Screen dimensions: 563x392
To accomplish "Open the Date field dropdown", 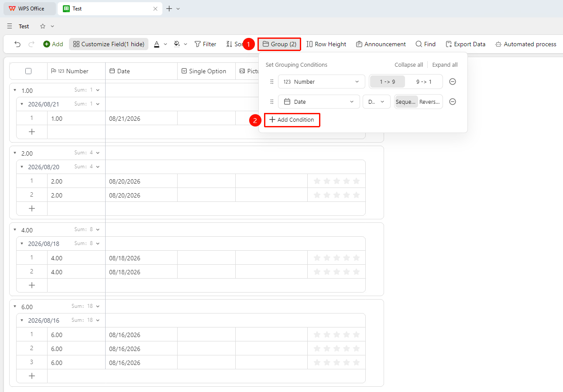I will pyautogui.click(x=319, y=102).
